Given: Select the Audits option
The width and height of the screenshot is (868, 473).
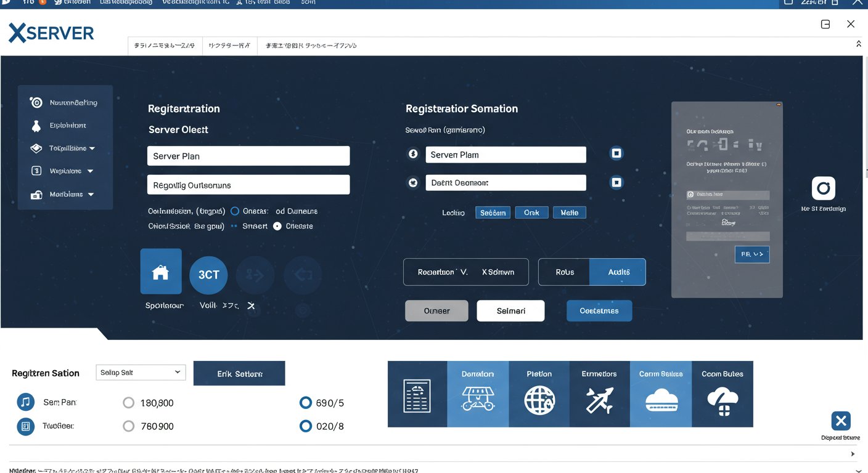Looking at the screenshot, I should pos(618,272).
